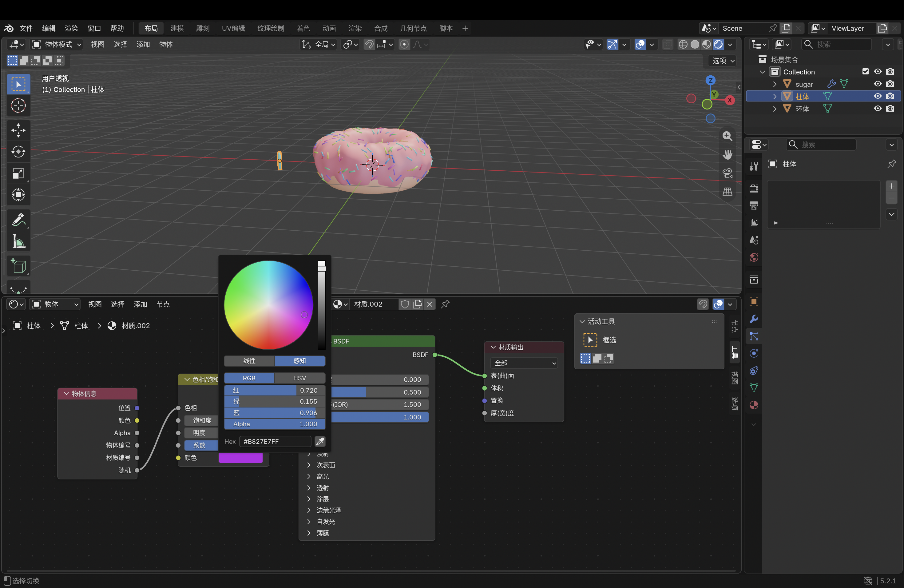This screenshot has width=904, height=588.
Task: Activate the 3D cursor tool
Action: (x=18, y=105)
